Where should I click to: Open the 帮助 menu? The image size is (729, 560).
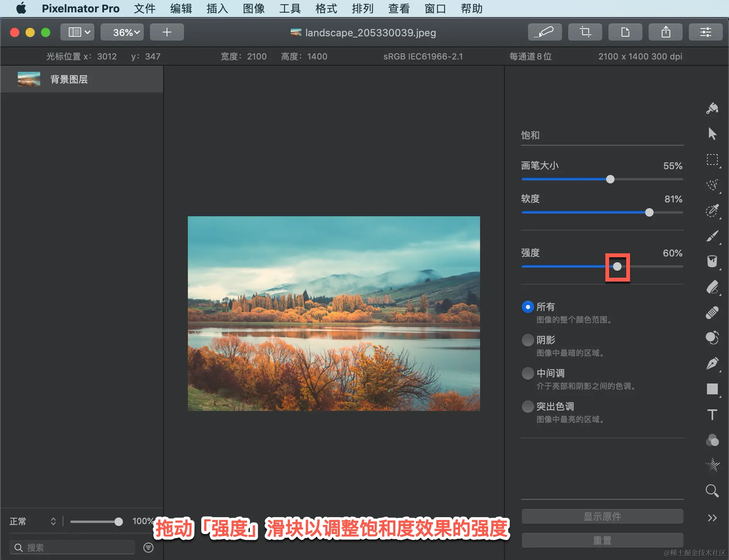pos(472,8)
